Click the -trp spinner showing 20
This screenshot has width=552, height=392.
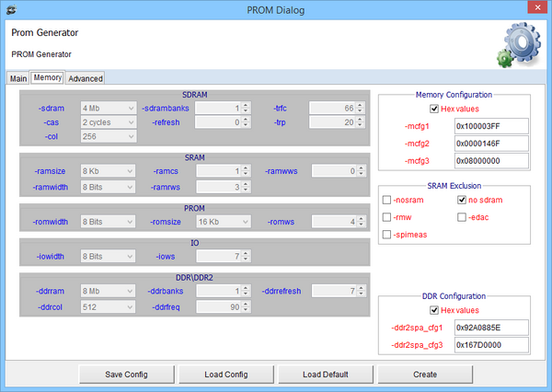[337, 122]
